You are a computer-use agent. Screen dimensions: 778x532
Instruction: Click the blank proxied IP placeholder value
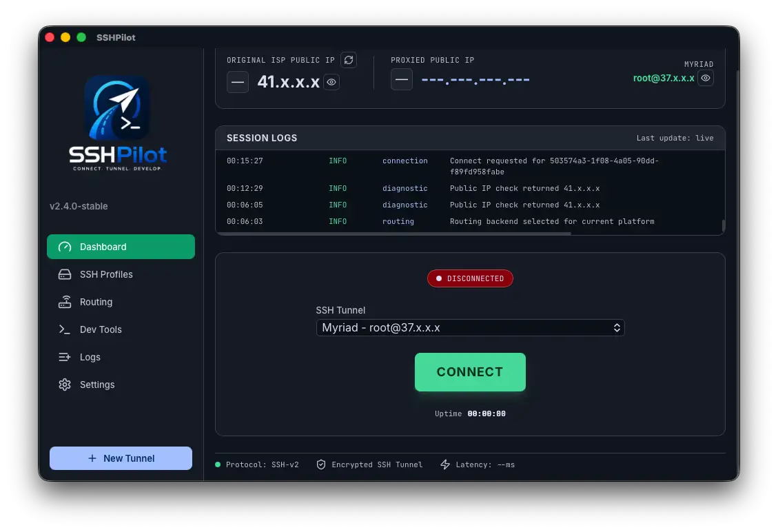click(475, 79)
